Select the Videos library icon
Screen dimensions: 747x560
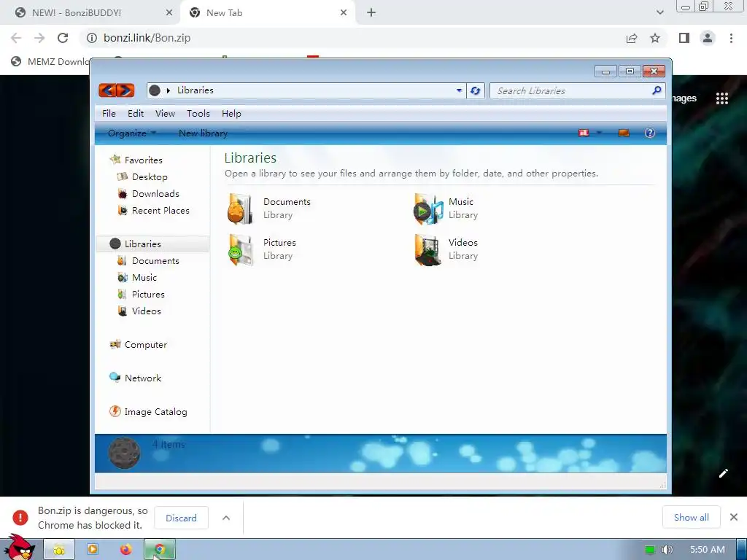point(427,249)
